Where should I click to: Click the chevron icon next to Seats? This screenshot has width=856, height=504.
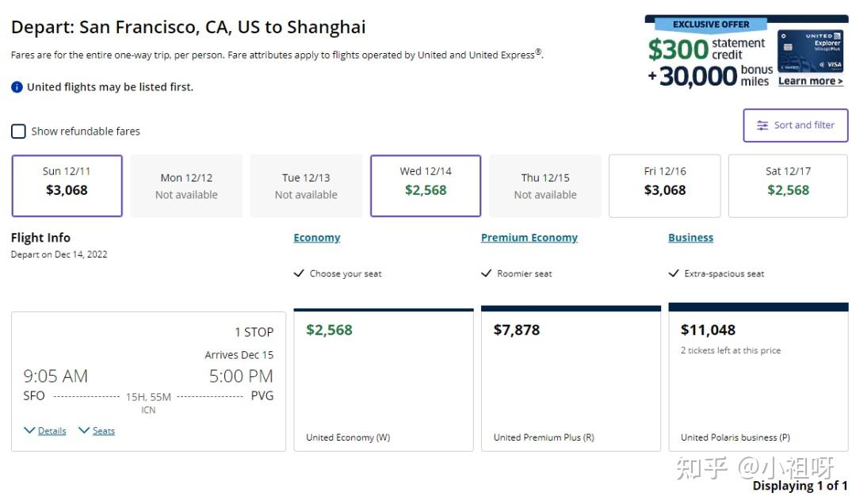click(x=84, y=430)
